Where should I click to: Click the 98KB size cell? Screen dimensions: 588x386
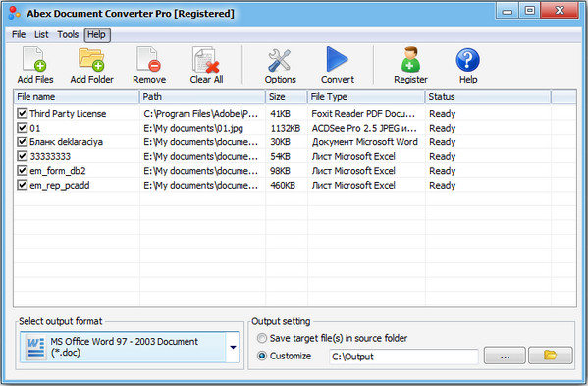(x=280, y=171)
